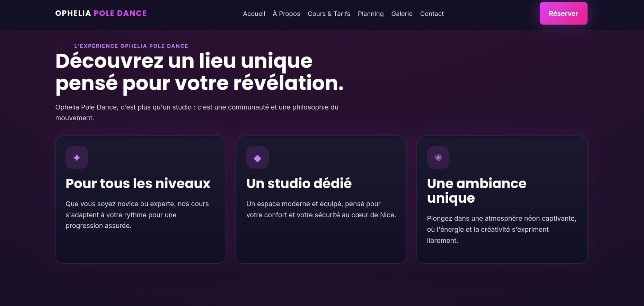Click the paragraph starting Ophelia Pole Dance, c'est plus

[197, 112]
